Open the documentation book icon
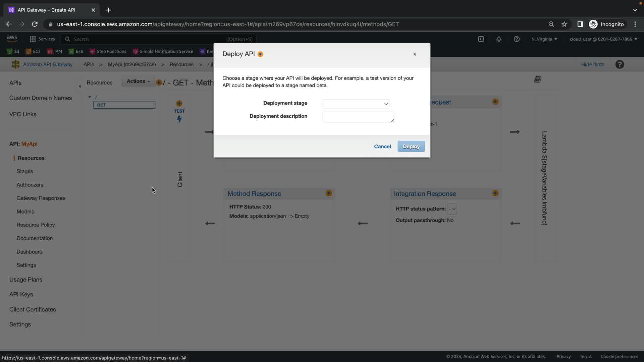644x362 pixels. (x=537, y=79)
